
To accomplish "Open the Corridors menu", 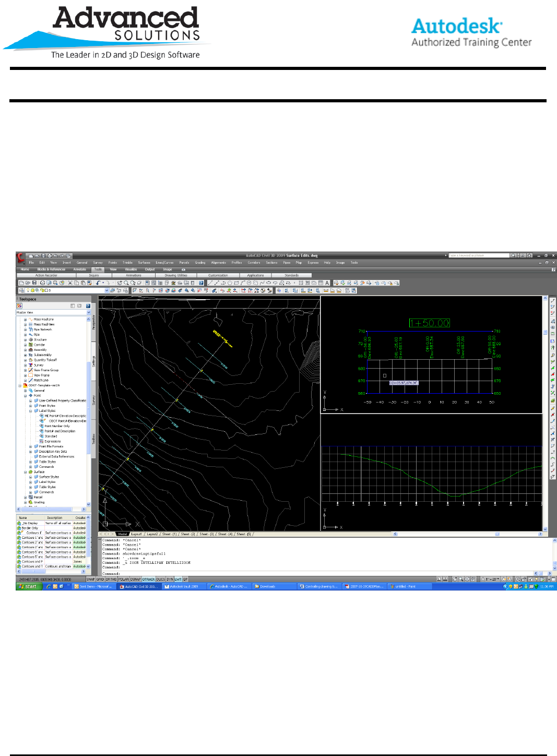I will [x=254, y=263].
